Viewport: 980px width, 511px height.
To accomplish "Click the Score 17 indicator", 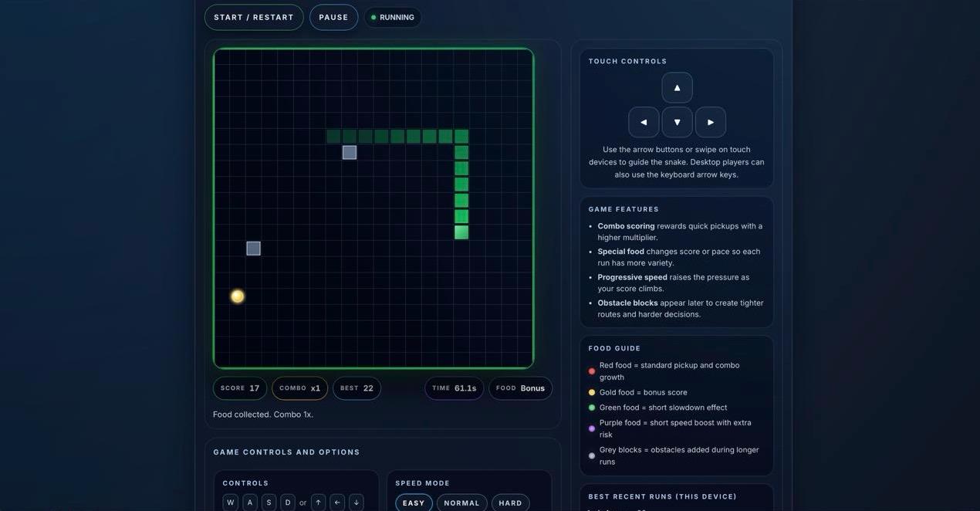I will (240, 388).
